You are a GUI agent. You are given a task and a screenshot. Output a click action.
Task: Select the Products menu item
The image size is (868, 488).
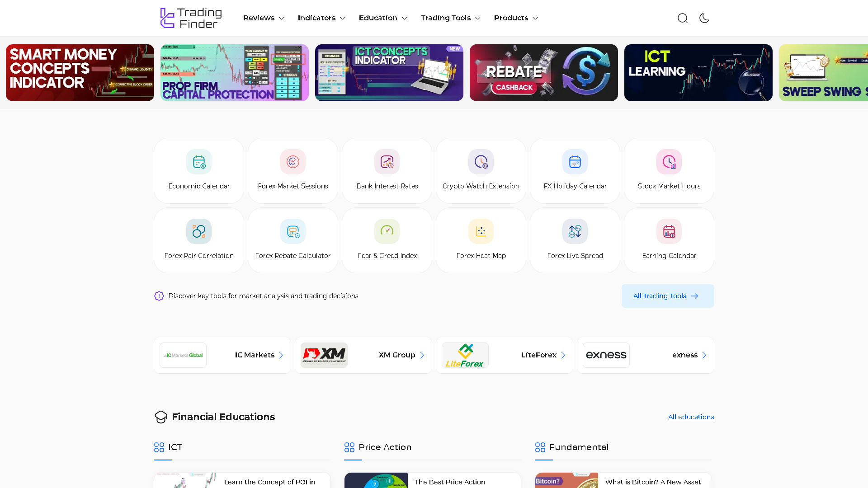click(x=516, y=18)
